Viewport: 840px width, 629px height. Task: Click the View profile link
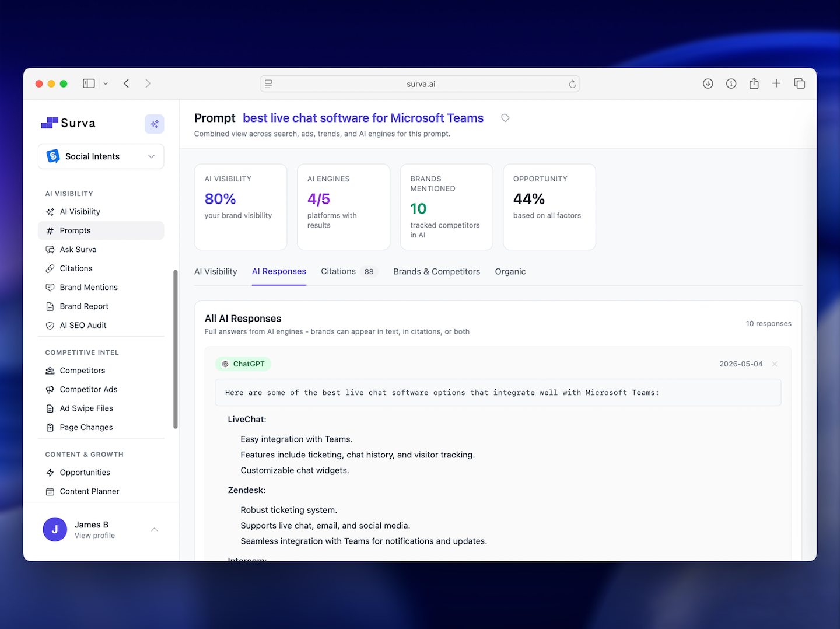click(x=94, y=536)
